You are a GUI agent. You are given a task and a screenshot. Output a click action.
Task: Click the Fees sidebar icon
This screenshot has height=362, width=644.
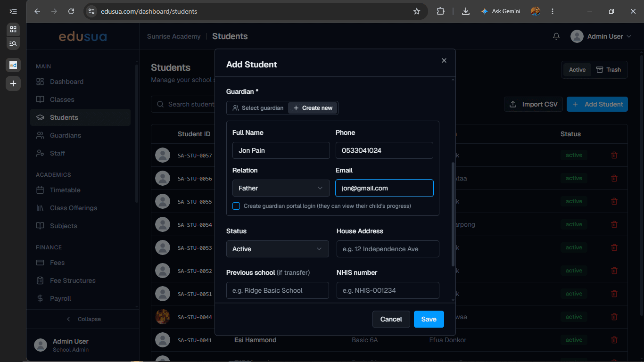(40, 263)
